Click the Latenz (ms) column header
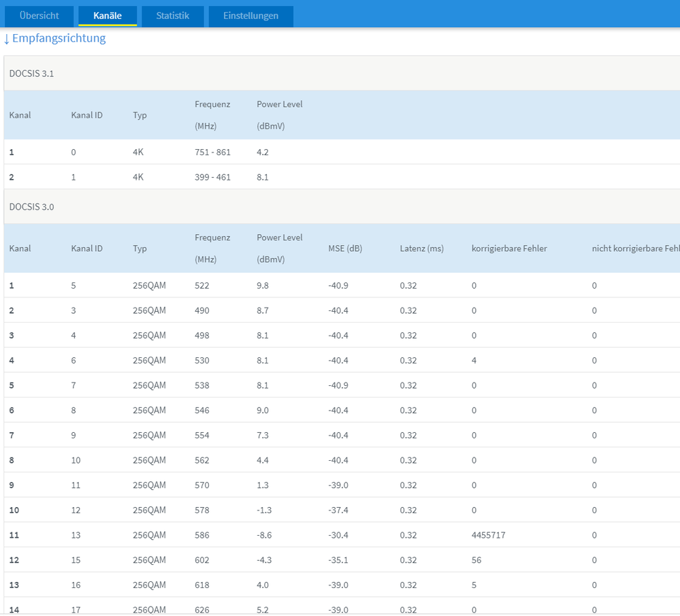The height and width of the screenshot is (616, 680). (x=421, y=248)
